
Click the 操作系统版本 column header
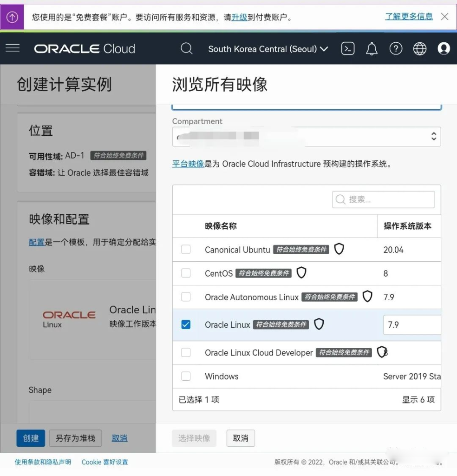click(407, 226)
